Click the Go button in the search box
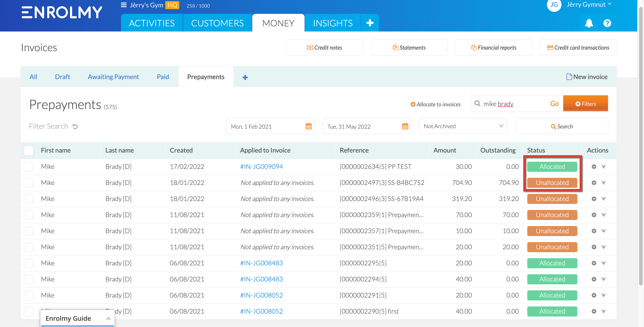This screenshot has height=327, width=644. pyautogui.click(x=554, y=103)
